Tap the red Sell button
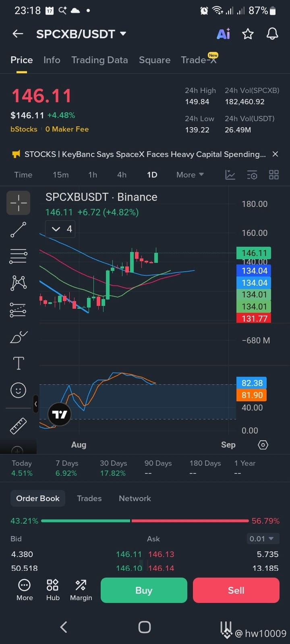Screen dimensions: 290x644 pyautogui.click(x=236, y=590)
